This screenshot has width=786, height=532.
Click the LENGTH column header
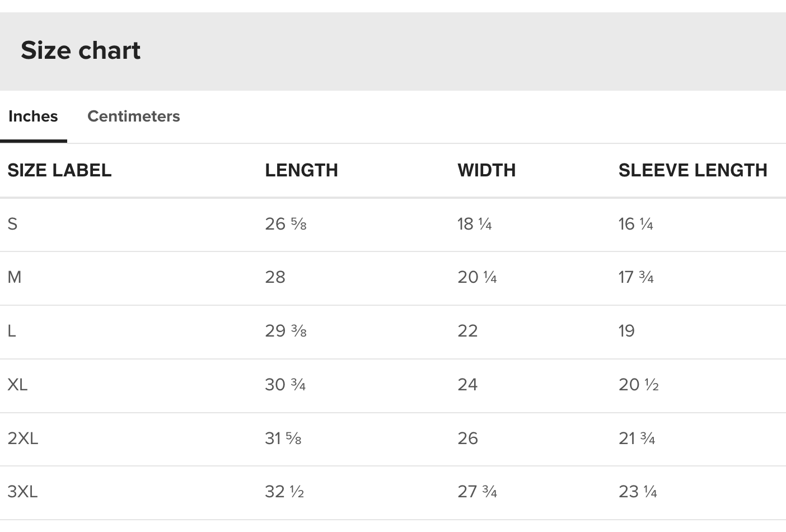301,170
